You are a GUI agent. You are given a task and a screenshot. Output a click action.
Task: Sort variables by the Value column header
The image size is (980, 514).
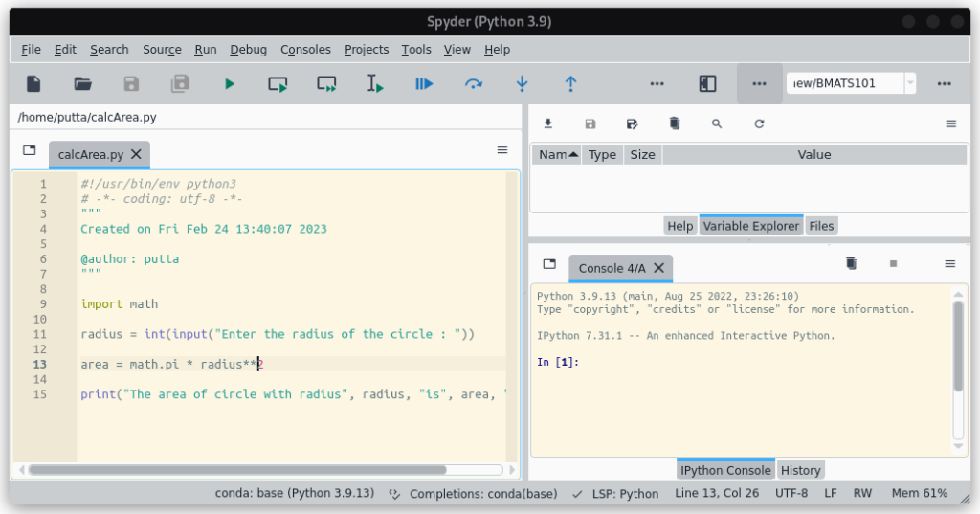point(813,154)
